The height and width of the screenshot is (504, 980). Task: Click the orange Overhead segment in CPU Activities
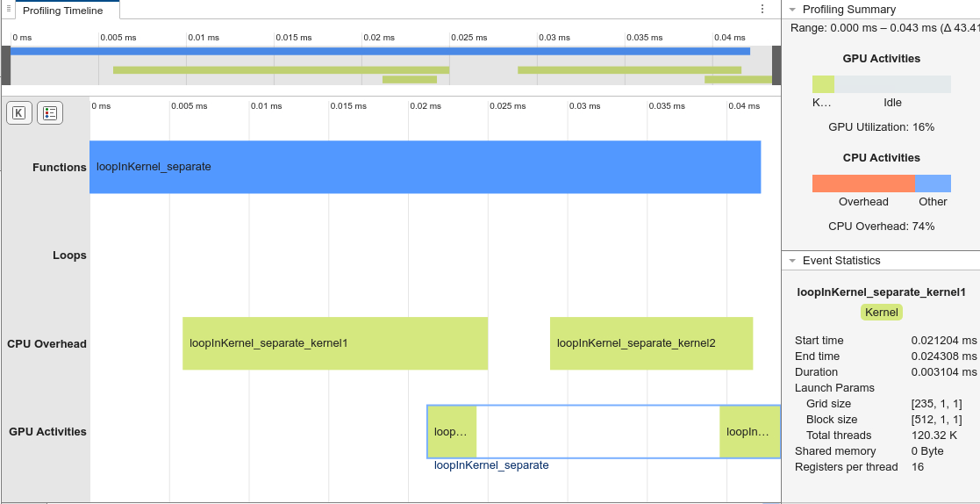tap(863, 184)
